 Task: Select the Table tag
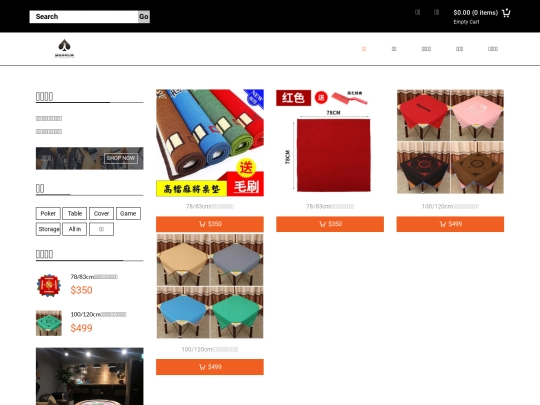pyautogui.click(x=74, y=214)
